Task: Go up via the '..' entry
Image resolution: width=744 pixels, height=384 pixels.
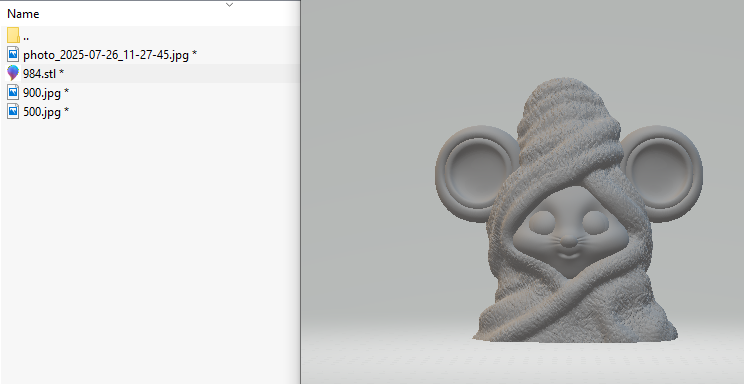Action: pyautogui.click(x=26, y=37)
